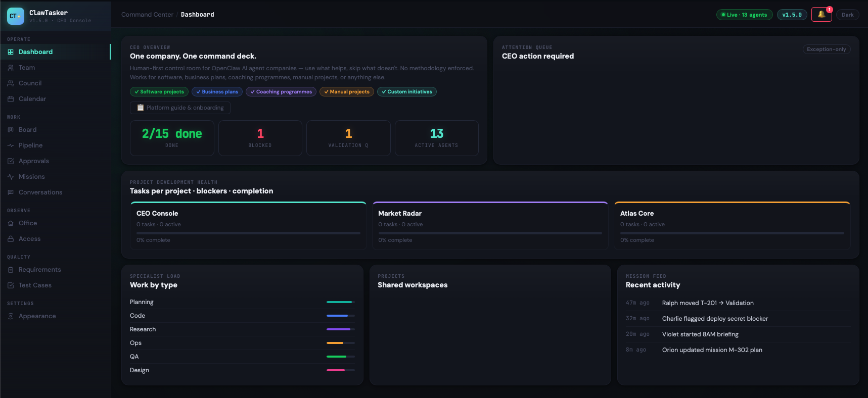Click the Test Cases checkbox icon
The width and height of the screenshot is (868, 398).
coord(11,285)
